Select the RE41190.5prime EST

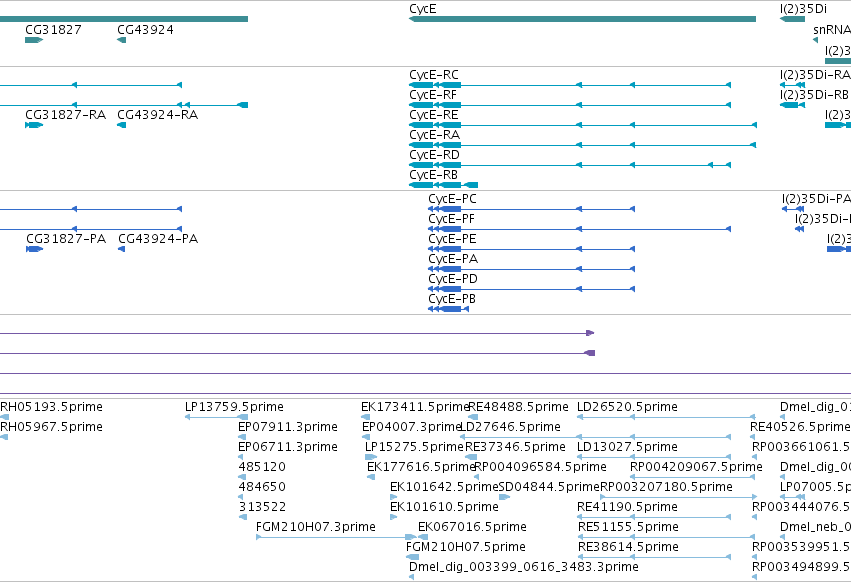[654, 517]
